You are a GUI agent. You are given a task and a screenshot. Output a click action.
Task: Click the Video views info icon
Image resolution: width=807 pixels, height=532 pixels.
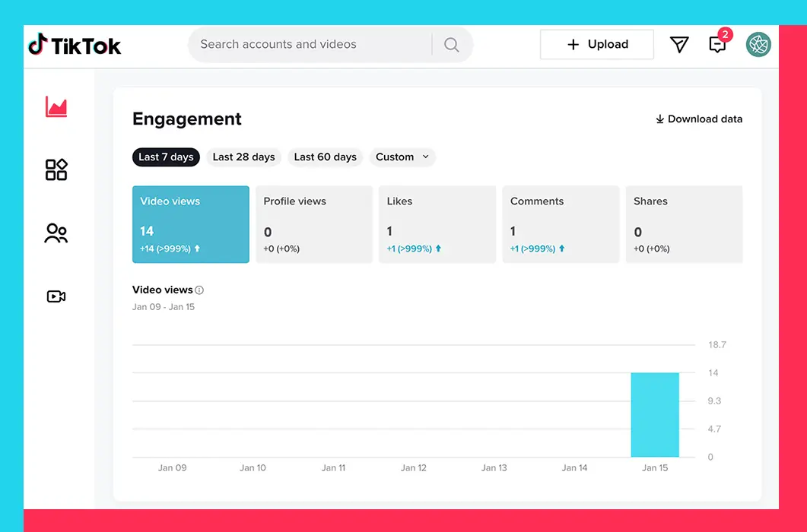click(199, 290)
